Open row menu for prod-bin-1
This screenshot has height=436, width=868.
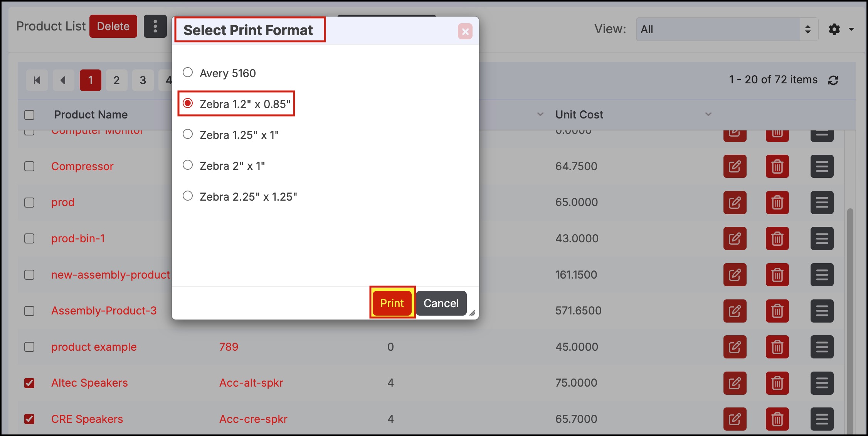pyautogui.click(x=822, y=238)
